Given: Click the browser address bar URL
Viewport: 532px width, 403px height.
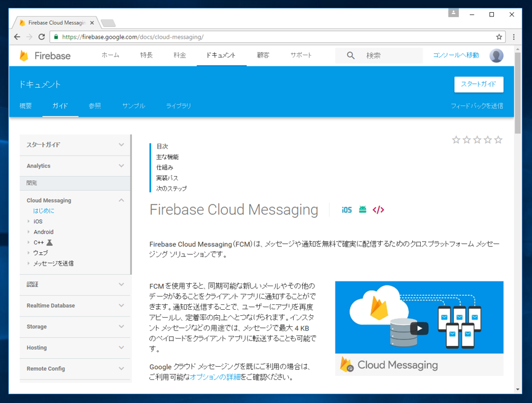Looking at the screenshot, I should click(x=132, y=37).
